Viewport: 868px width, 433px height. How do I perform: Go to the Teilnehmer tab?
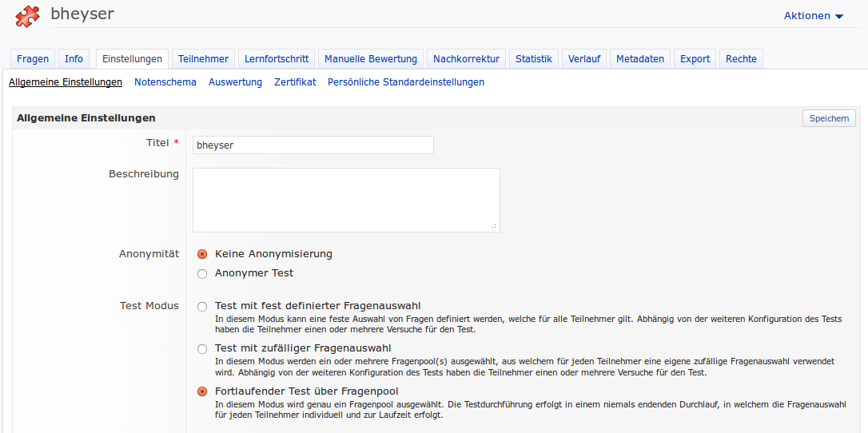click(x=203, y=59)
